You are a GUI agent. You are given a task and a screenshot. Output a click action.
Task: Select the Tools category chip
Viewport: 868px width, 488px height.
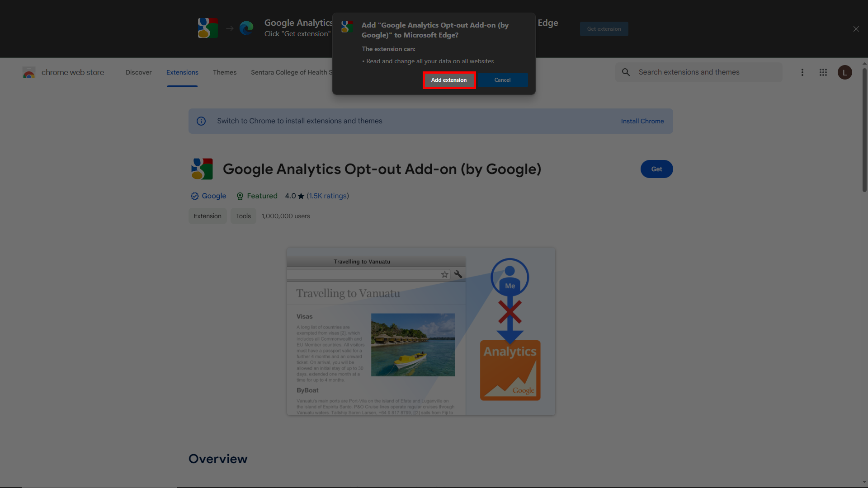(x=243, y=216)
